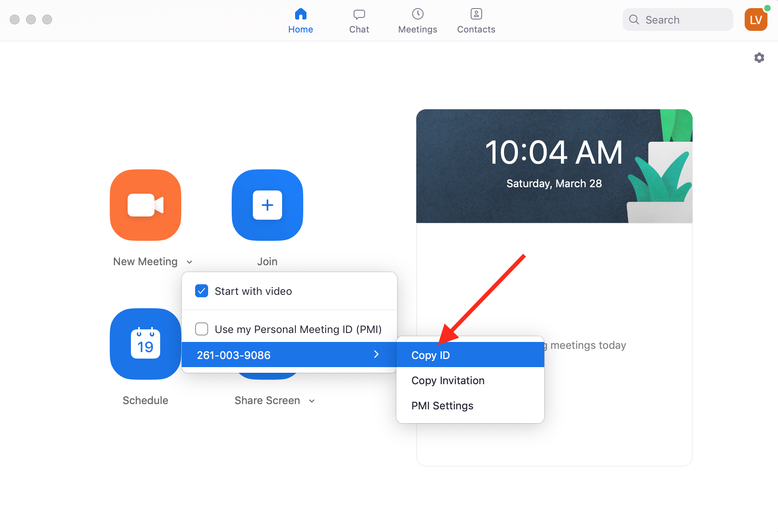Image resolution: width=778 pixels, height=532 pixels.
Task: Uncheck the Start with video checkbox
Action: [x=202, y=291]
